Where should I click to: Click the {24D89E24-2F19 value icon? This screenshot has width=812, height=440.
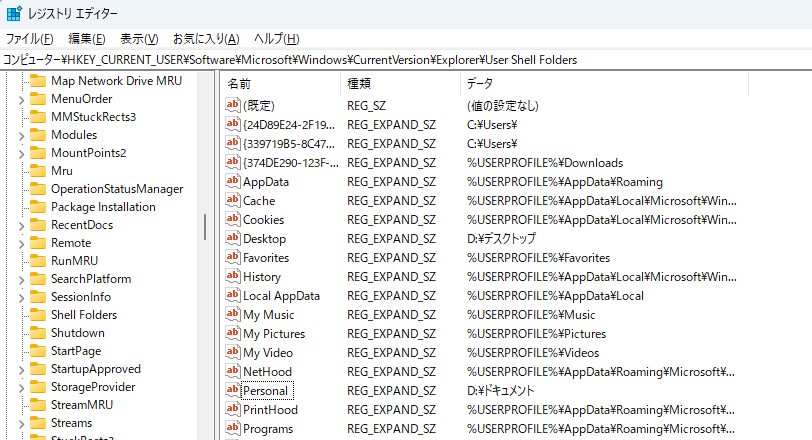point(233,124)
